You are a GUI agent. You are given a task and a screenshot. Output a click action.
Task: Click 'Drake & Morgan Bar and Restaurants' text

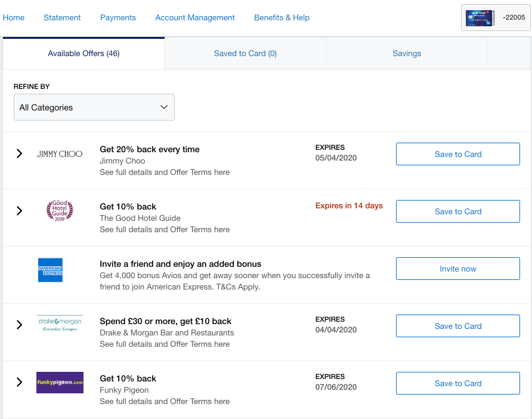167,333
